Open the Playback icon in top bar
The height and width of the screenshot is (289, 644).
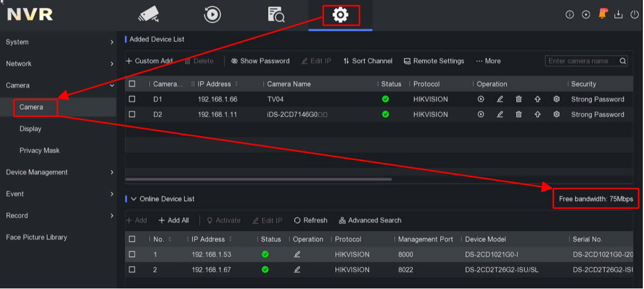(x=212, y=14)
